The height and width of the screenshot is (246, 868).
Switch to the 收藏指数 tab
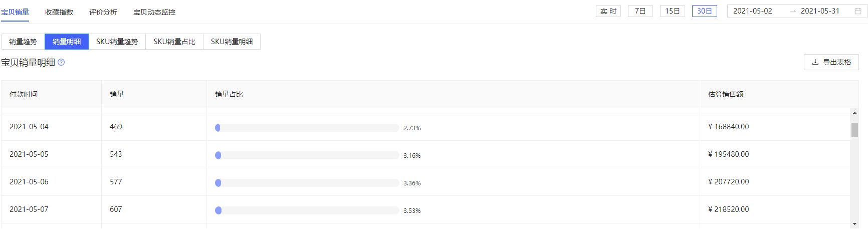click(x=59, y=12)
